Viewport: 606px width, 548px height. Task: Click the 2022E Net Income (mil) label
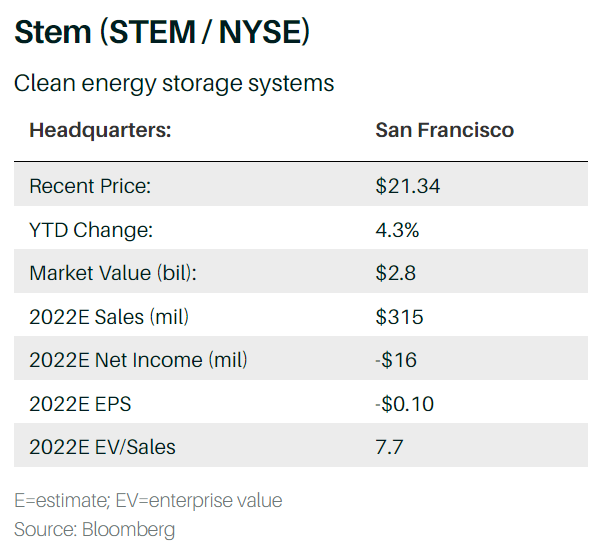[138, 360]
